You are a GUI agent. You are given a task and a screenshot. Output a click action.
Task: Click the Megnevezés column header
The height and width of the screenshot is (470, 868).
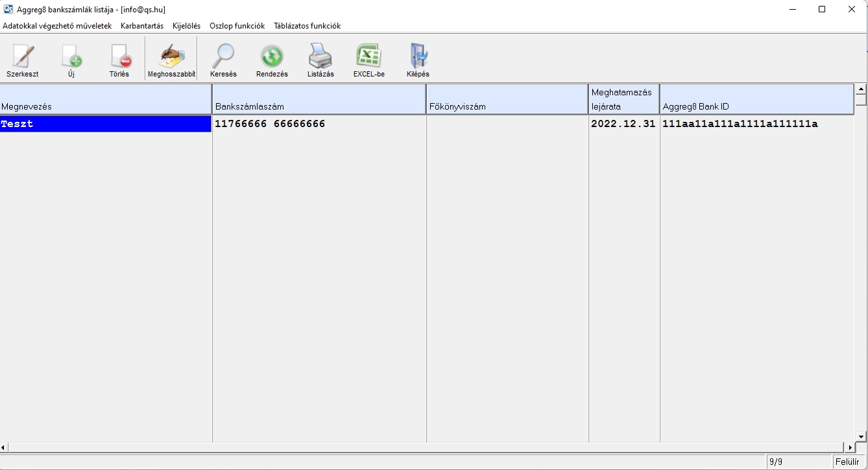click(x=106, y=100)
